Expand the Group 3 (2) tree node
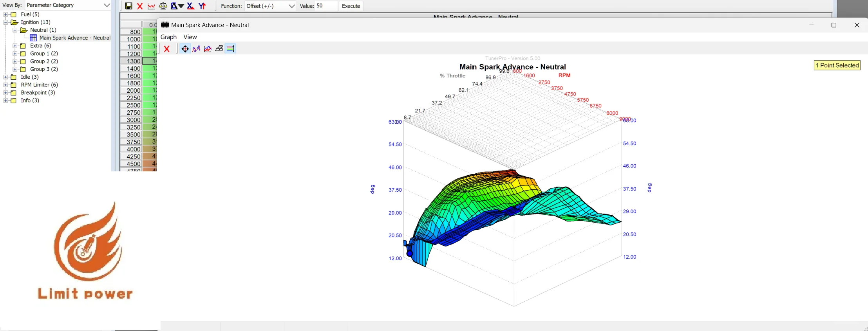 pyautogui.click(x=15, y=69)
